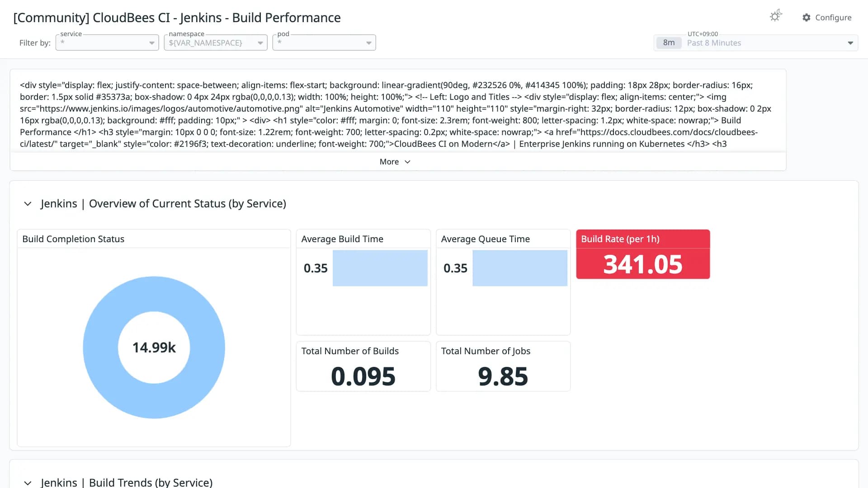Open the Past 8 Minutes time range selector
The width and height of the screenshot is (868, 488).
click(756, 42)
